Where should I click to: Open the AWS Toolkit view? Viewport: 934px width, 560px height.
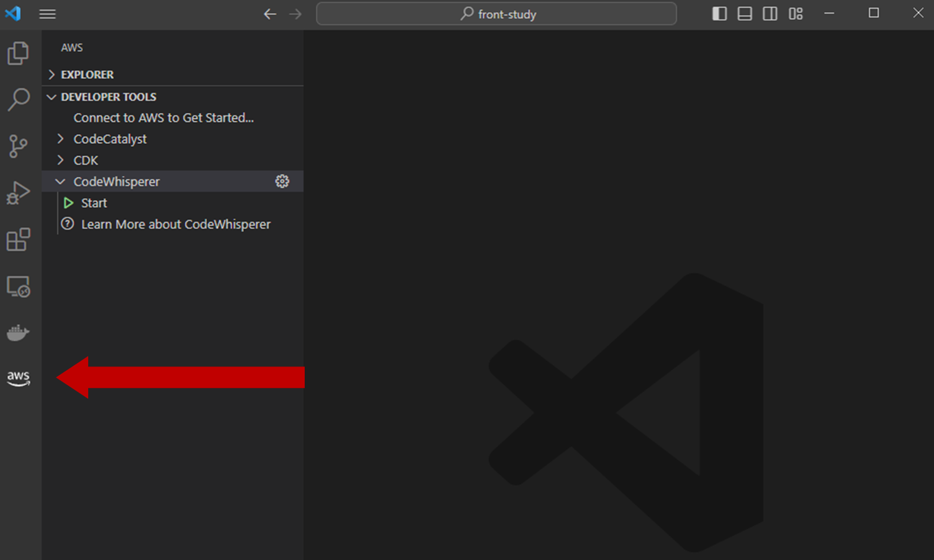pos(18,378)
